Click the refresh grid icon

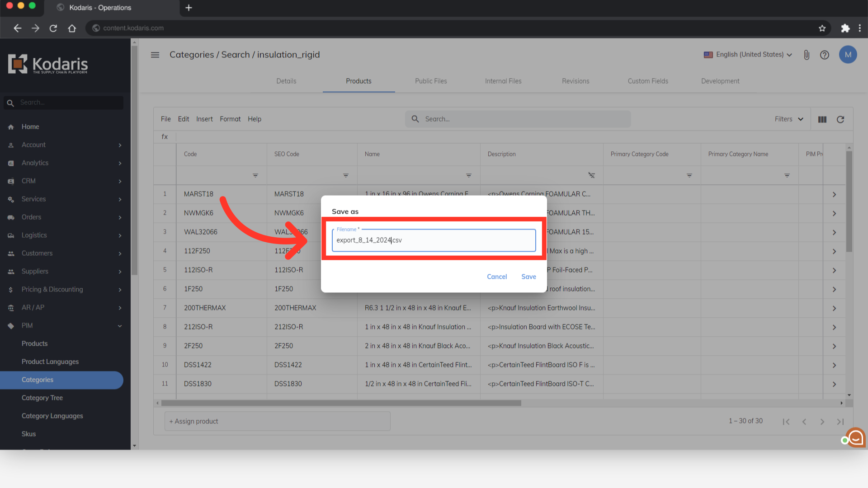pyautogui.click(x=840, y=119)
